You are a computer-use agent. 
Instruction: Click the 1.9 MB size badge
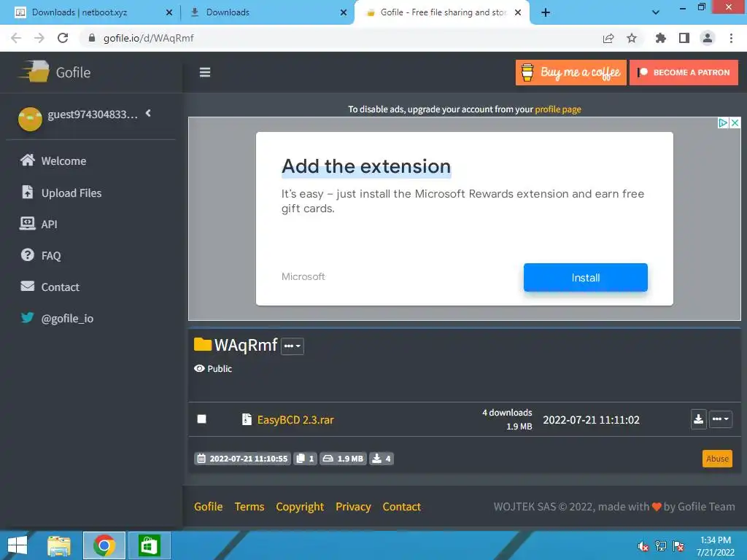tap(343, 459)
